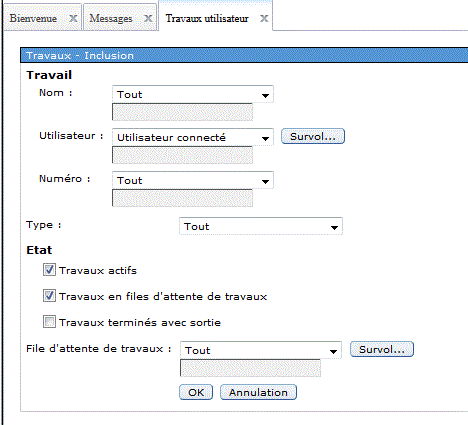Click the text field below Numéro dropdown
The image size is (468, 425).
tap(182, 198)
